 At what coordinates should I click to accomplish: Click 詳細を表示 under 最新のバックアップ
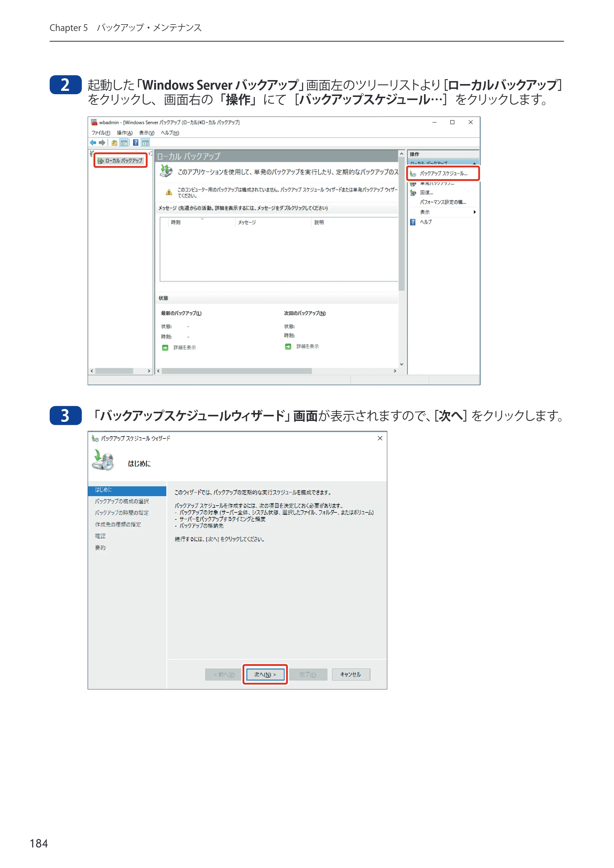tap(184, 347)
